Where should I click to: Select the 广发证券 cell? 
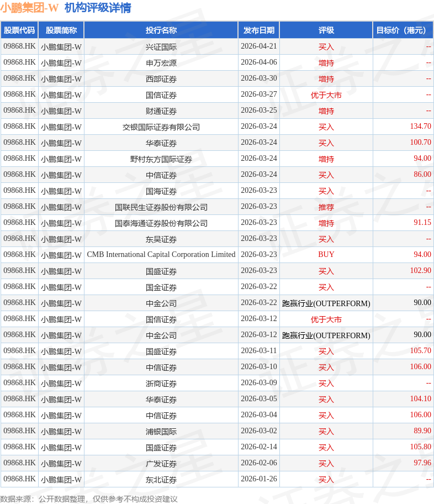pos(161,464)
